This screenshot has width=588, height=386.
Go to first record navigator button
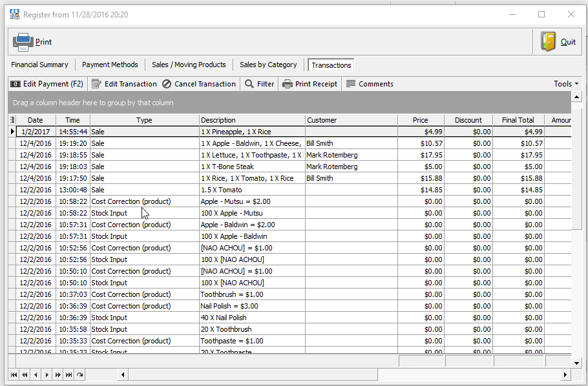tap(14, 375)
